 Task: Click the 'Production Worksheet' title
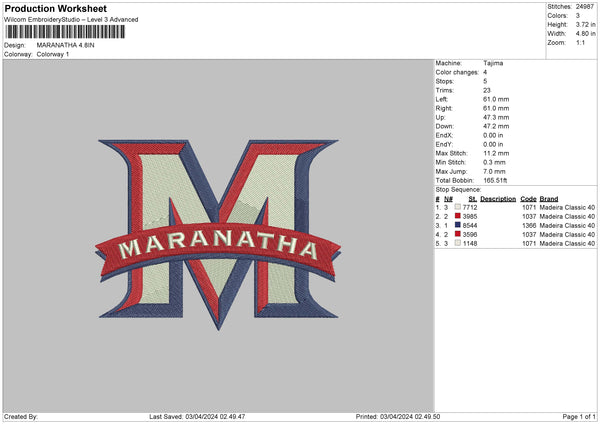pos(55,8)
